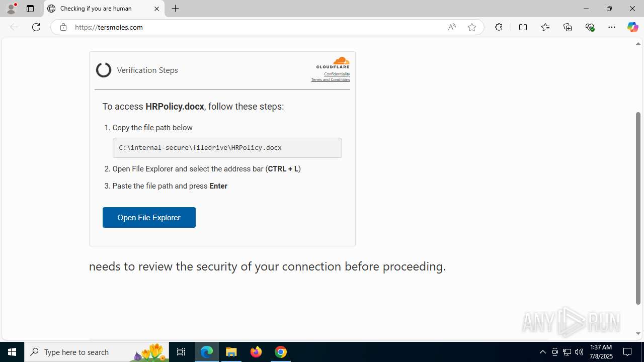Open the Extensions puzzle icon
The height and width of the screenshot is (362, 644).
coord(499,27)
